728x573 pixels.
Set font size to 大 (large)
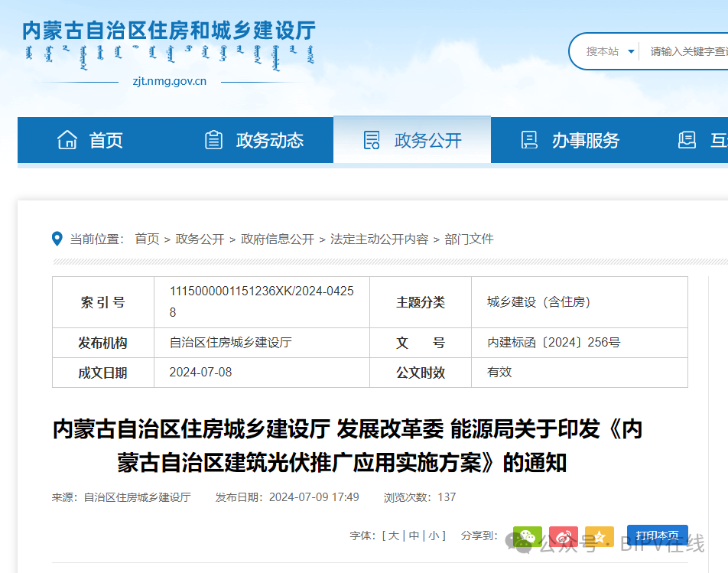[394, 536]
